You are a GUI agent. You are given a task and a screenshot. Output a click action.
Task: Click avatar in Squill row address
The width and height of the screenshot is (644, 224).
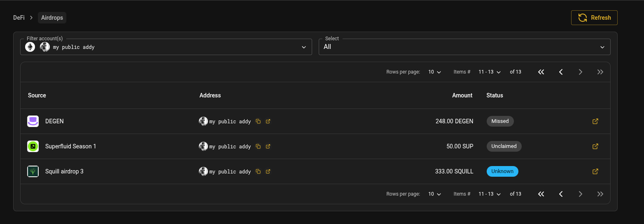[x=203, y=171]
